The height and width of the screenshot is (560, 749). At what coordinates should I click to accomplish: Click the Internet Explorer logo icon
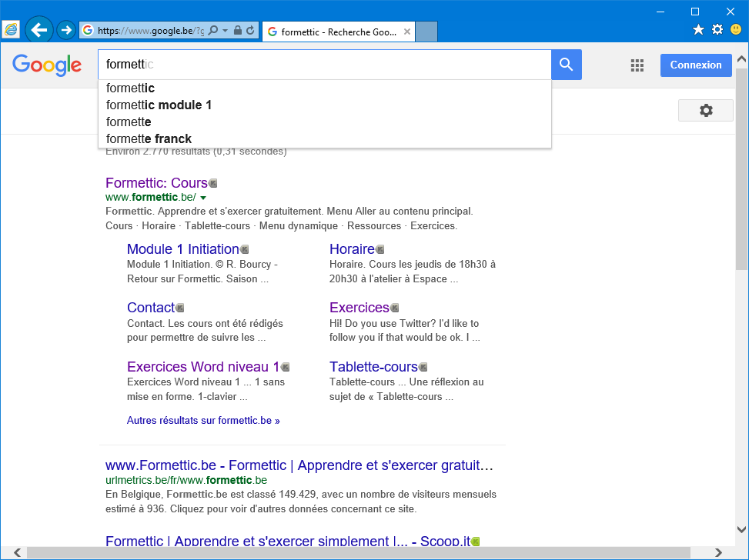[x=11, y=30]
